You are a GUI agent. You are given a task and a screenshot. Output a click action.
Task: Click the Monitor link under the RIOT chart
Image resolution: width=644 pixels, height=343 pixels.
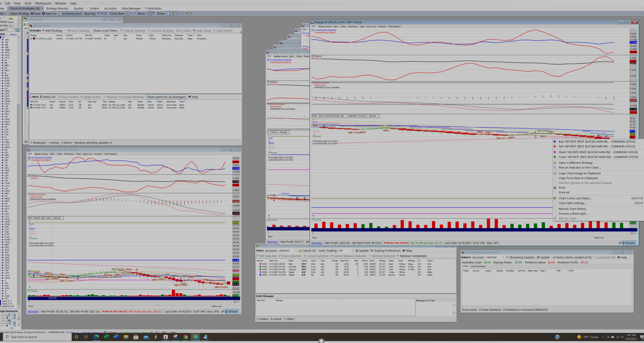pyautogui.click(x=317, y=243)
